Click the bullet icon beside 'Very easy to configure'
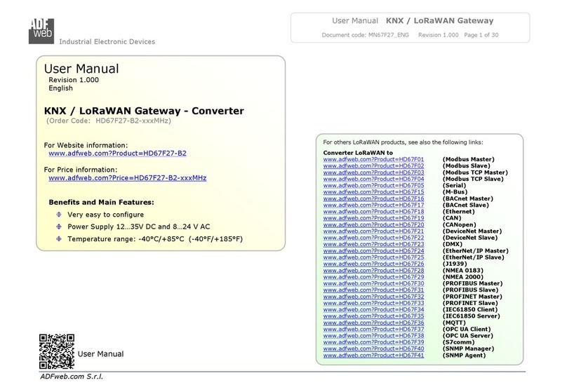The width and height of the screenshot is (567, 392). point(59,215)
